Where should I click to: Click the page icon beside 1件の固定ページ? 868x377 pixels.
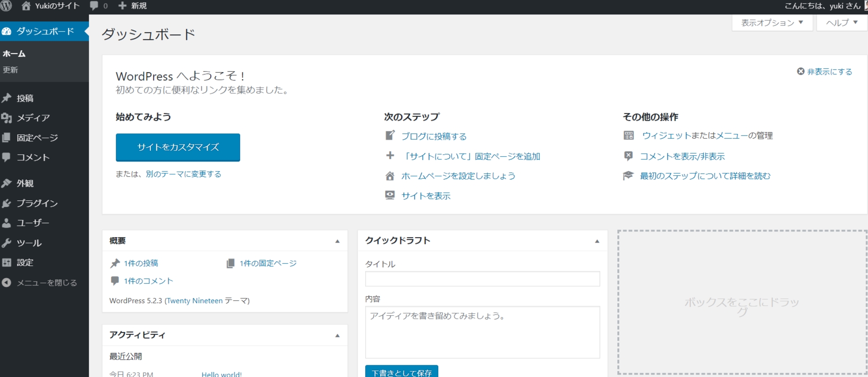(230, 264)
